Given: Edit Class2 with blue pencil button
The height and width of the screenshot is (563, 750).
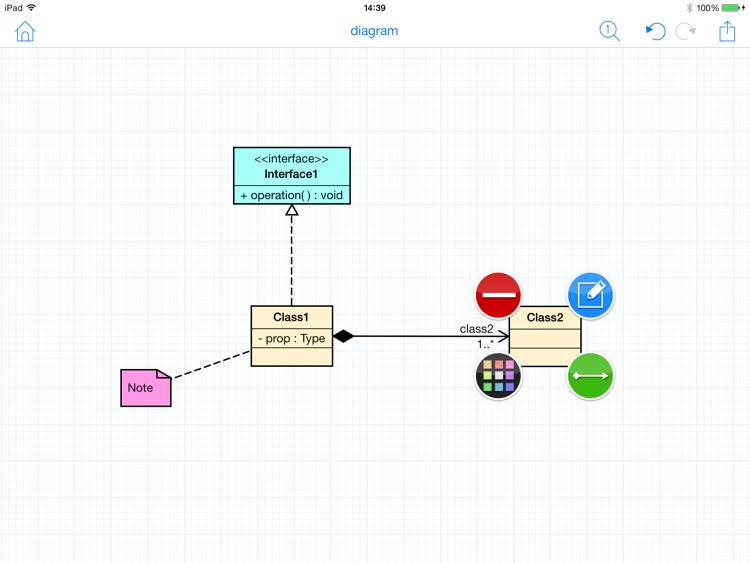Looking at the screenshot, I should point(591,295).
